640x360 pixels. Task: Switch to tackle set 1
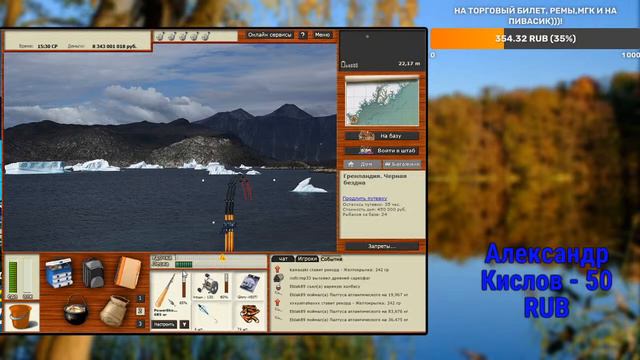(140, 299)
